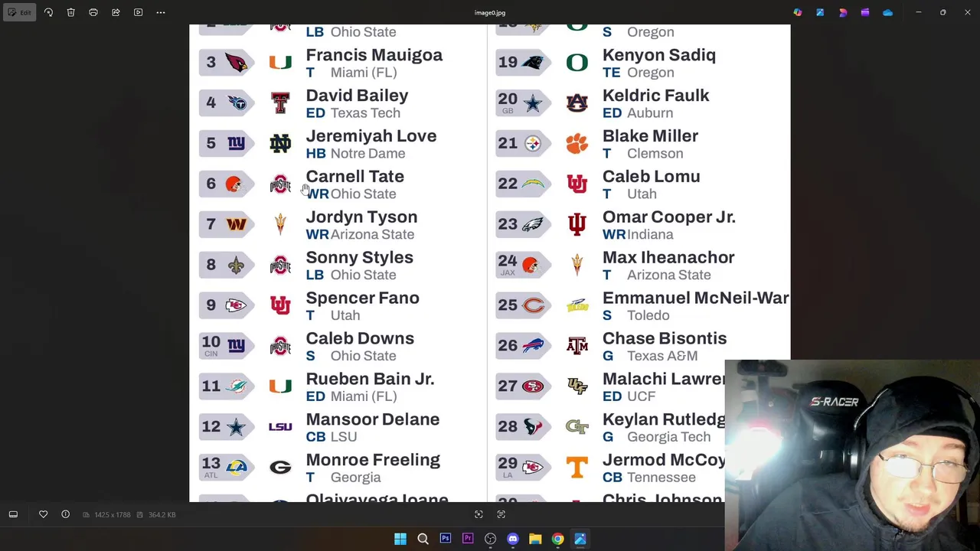Click the image0.jpg file name title
980x551 pixels.
pos(490,12)
